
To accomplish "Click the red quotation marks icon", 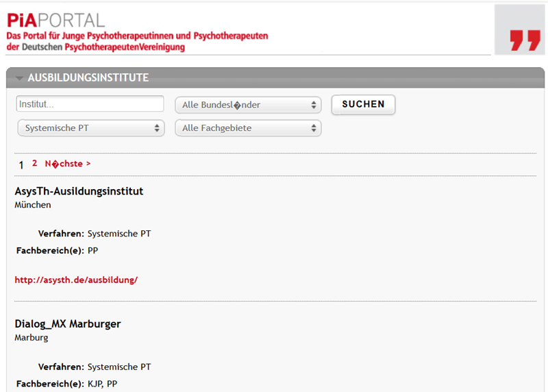I will (525, 40).
